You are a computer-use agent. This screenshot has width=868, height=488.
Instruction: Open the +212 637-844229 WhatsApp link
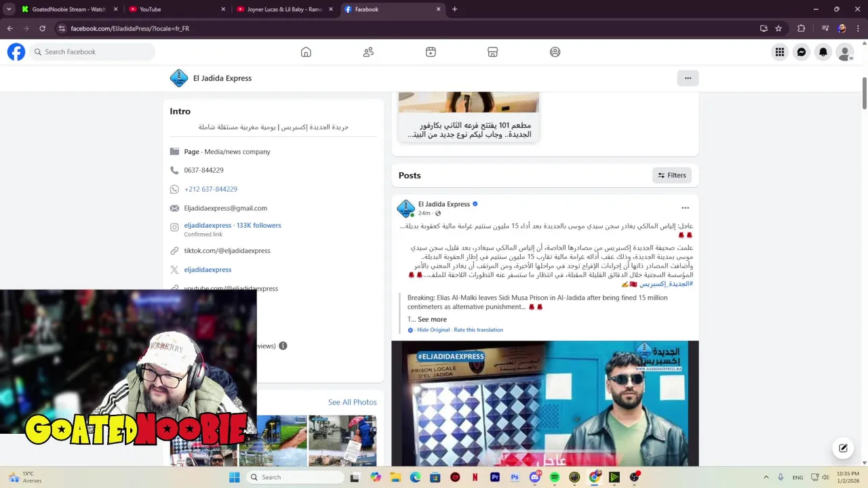[211, 189]
